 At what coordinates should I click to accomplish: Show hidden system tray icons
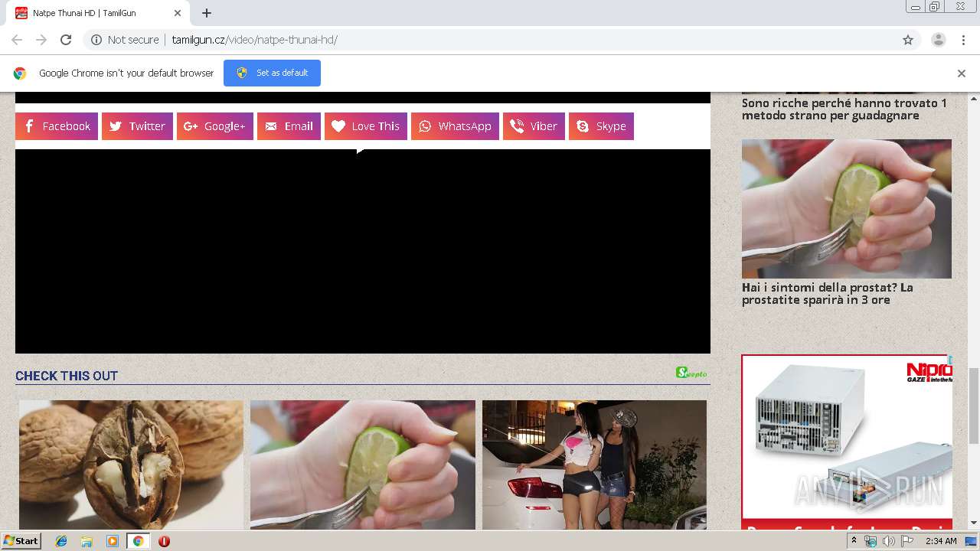[x=854, y=540]
